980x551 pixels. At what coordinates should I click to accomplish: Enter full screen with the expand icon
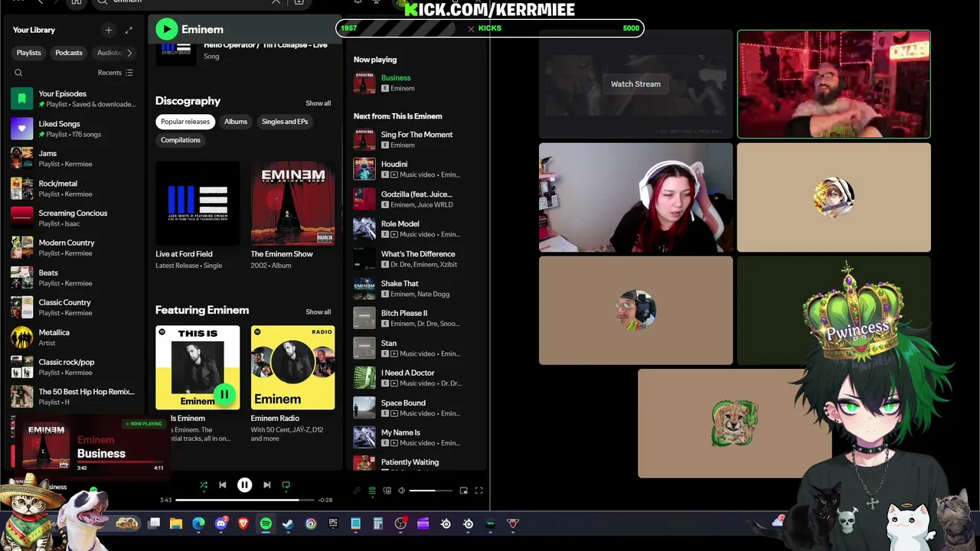(x=479, y=491)
